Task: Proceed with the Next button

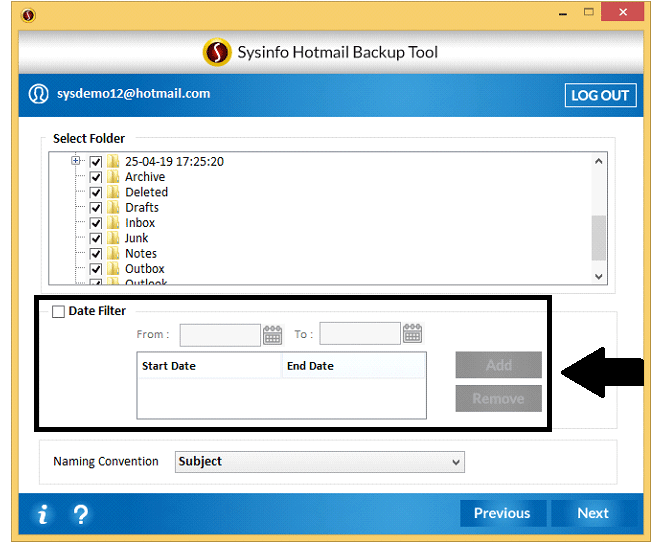Action: pos(593,513)
